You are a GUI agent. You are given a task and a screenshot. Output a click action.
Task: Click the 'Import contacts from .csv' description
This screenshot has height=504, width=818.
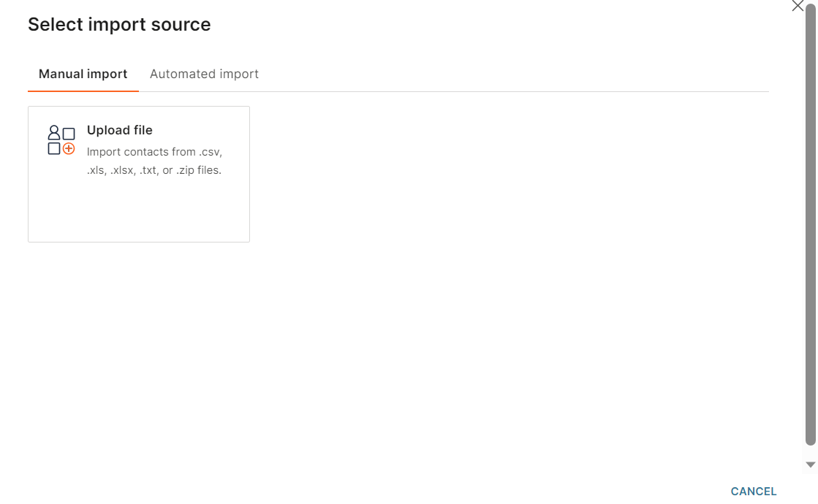[x=154, y=161]
